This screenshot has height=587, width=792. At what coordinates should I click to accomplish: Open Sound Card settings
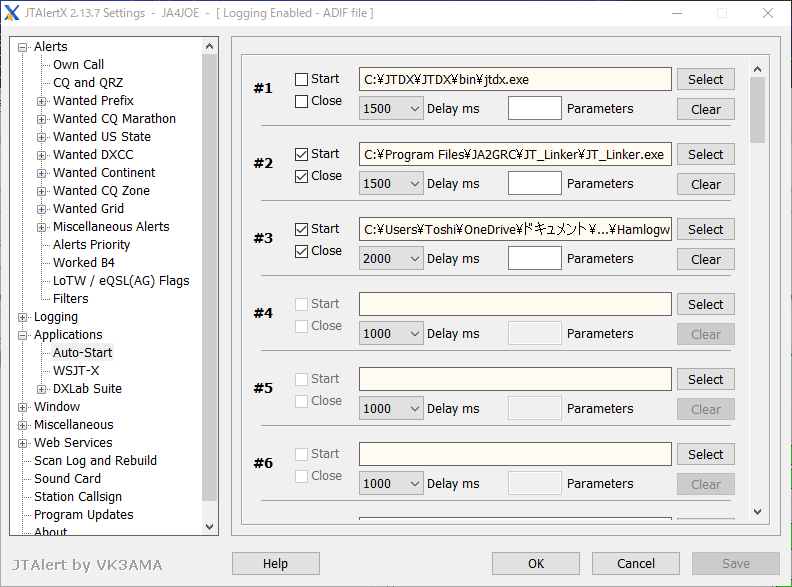(x=67, y=478)
